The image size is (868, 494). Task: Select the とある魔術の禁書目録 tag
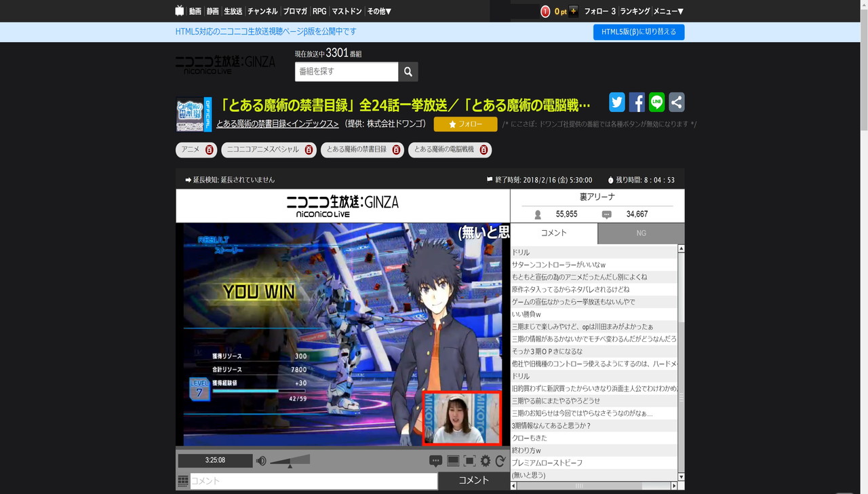pyautogui.click(x=357, y=150)
